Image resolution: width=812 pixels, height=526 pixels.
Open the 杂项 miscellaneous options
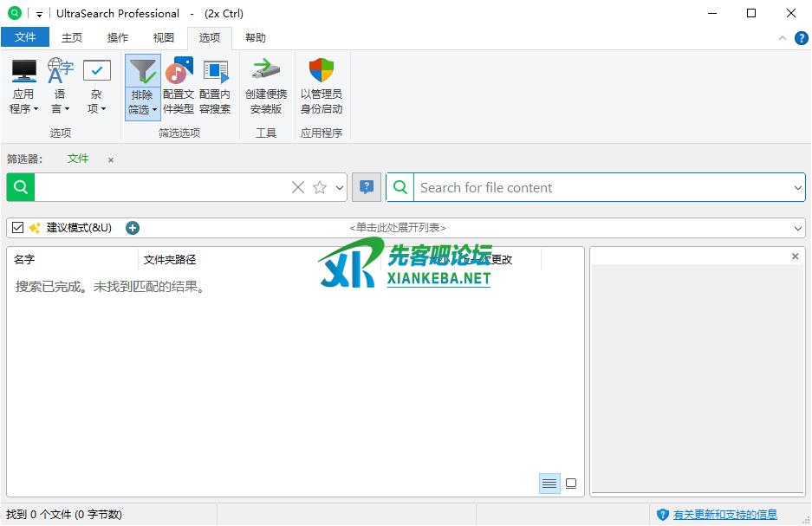96,87
